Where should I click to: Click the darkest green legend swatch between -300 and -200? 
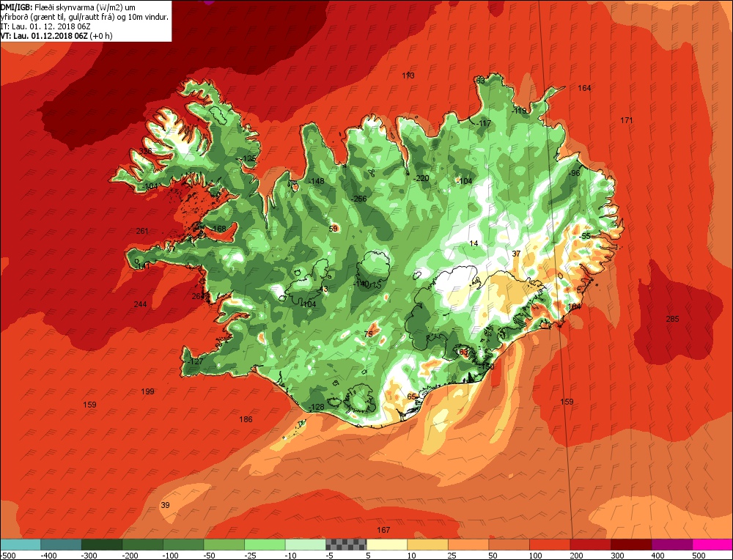102,545
